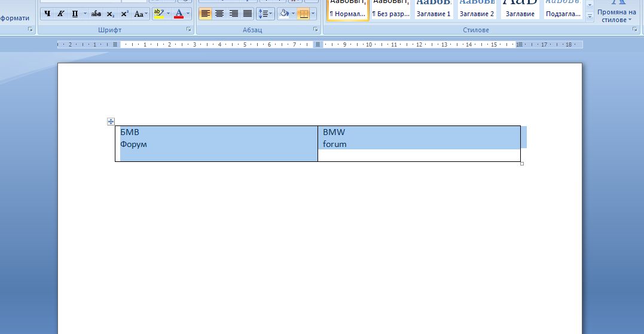
Task: Click the forum text in table
Action: (335, 144)
